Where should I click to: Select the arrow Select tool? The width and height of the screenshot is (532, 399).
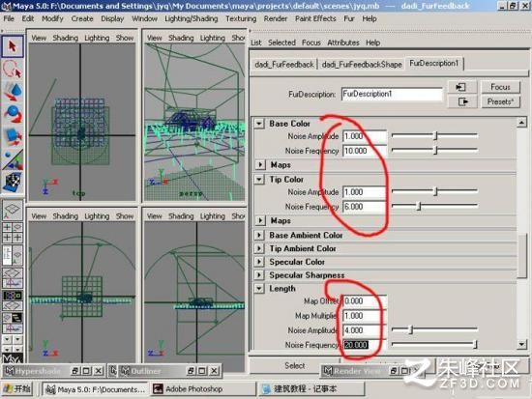tap(13, 45)
